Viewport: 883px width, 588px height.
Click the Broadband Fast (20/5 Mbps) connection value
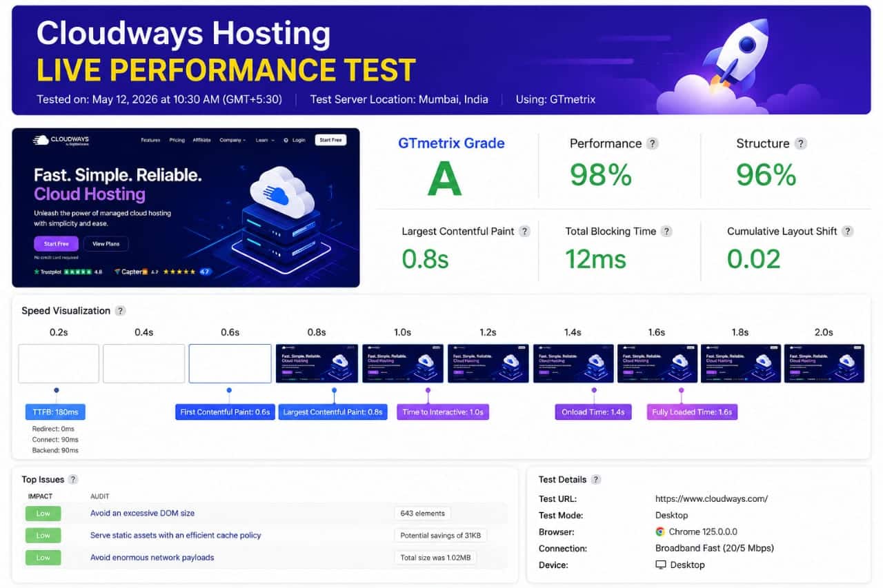[715, 548]
